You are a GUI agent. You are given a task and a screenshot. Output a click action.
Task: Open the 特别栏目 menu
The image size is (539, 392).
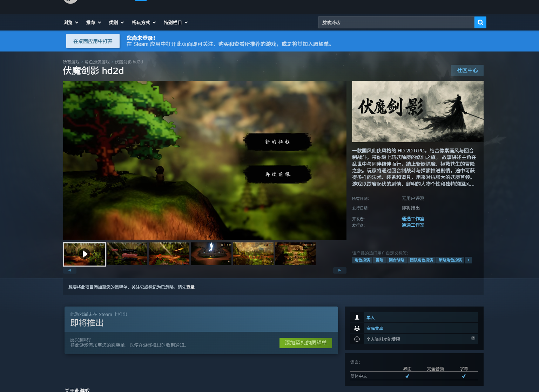[x=175, y=22]
